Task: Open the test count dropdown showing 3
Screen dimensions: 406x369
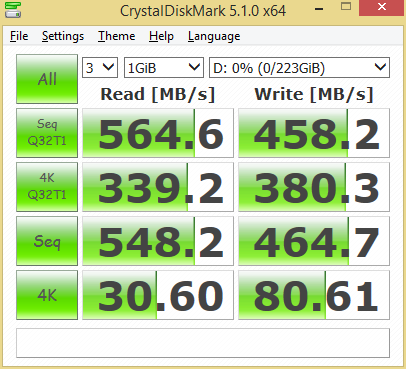Action: pos(100,68)
